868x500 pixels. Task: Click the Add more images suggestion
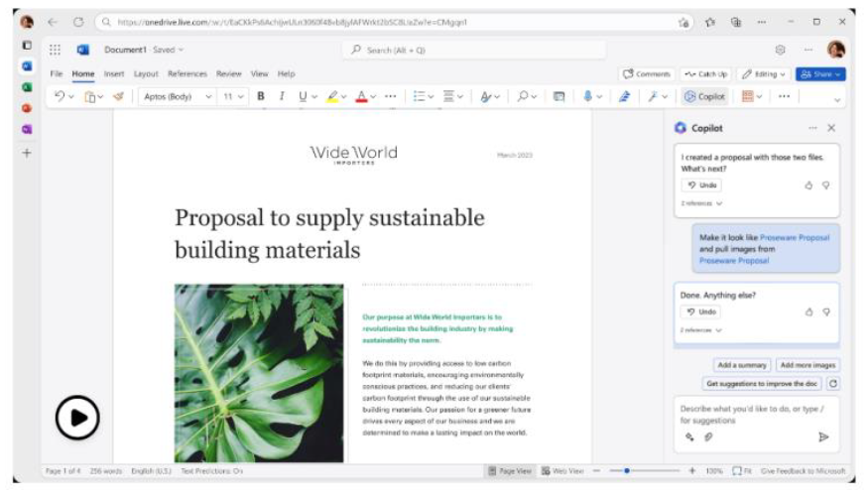tap(807, 365)
